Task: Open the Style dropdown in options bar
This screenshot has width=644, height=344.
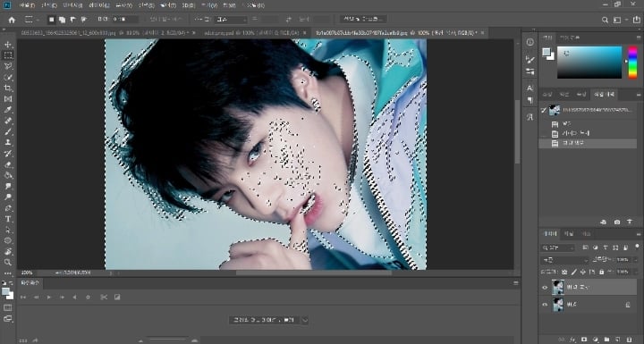Action: pyautogui.click(x=232, y=20)
